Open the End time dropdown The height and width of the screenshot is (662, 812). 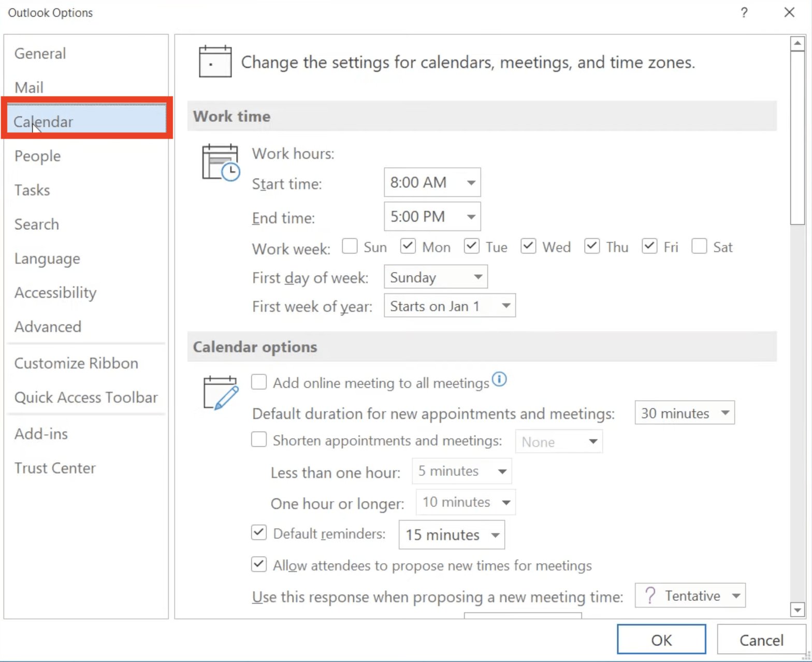click(432, 216)
